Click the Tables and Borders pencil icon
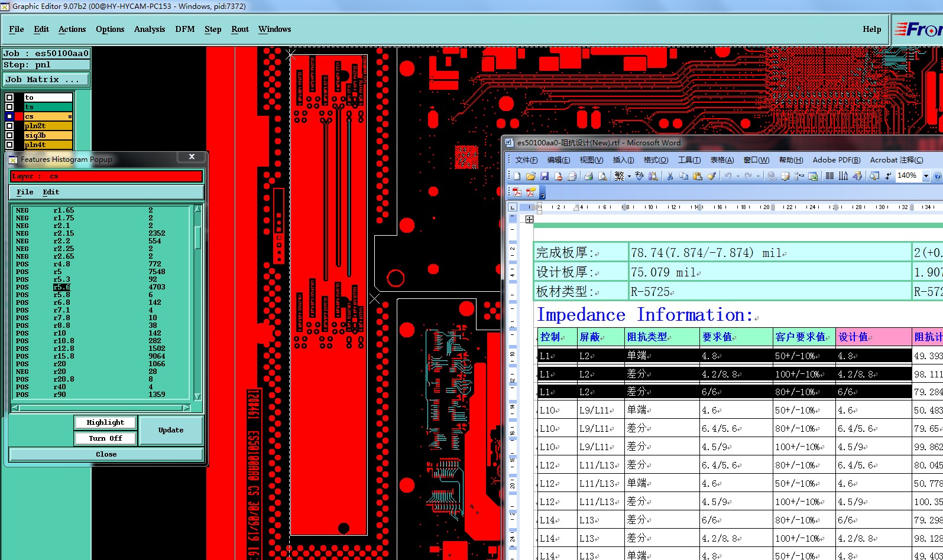 [x=785, y=176]
